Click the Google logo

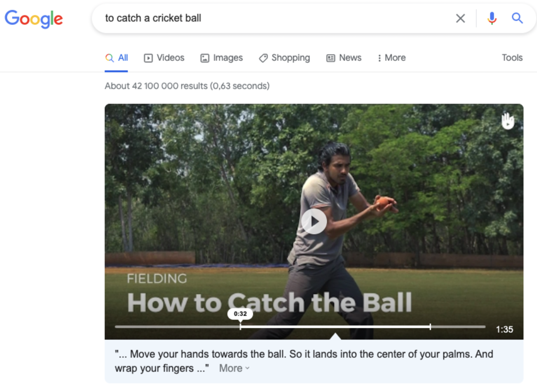tap(34, 19)
